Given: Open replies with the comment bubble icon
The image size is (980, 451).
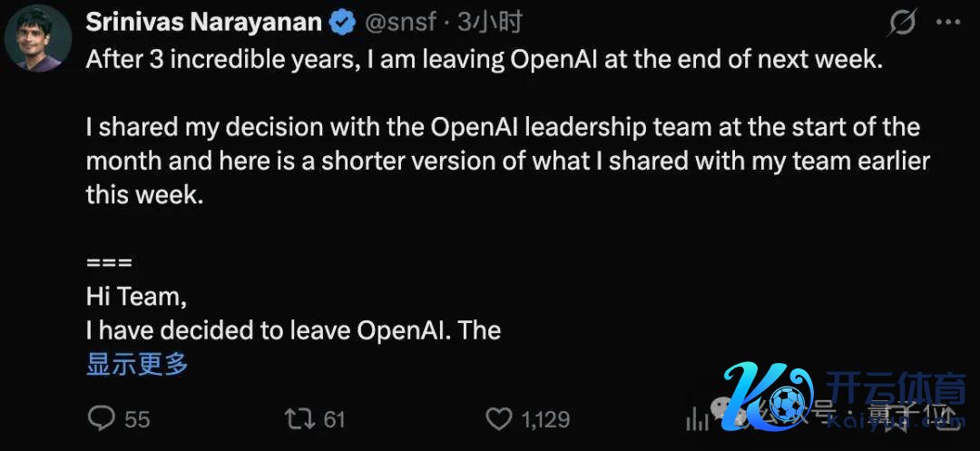Looking at the screenshot, I should coord(103,418).
